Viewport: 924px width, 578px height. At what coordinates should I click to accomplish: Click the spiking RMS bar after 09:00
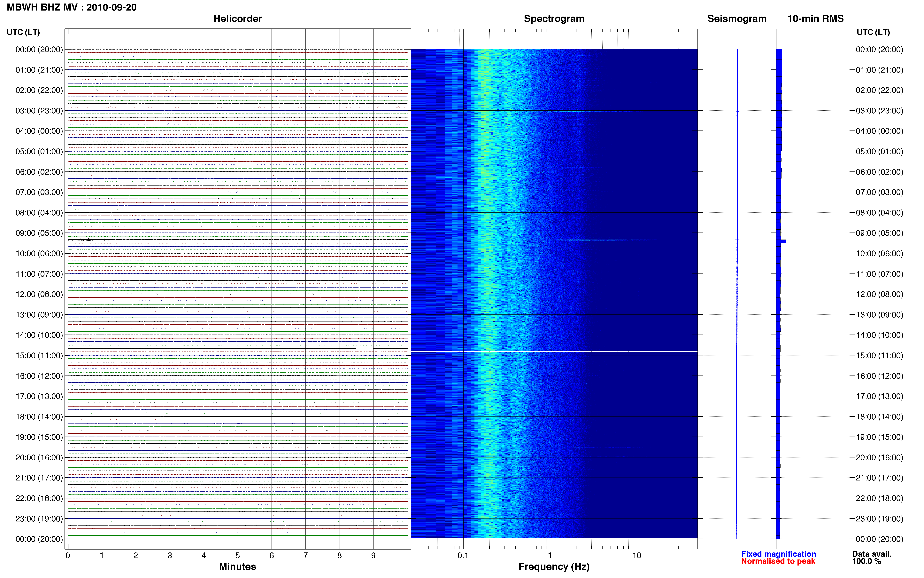click(782, 241)
